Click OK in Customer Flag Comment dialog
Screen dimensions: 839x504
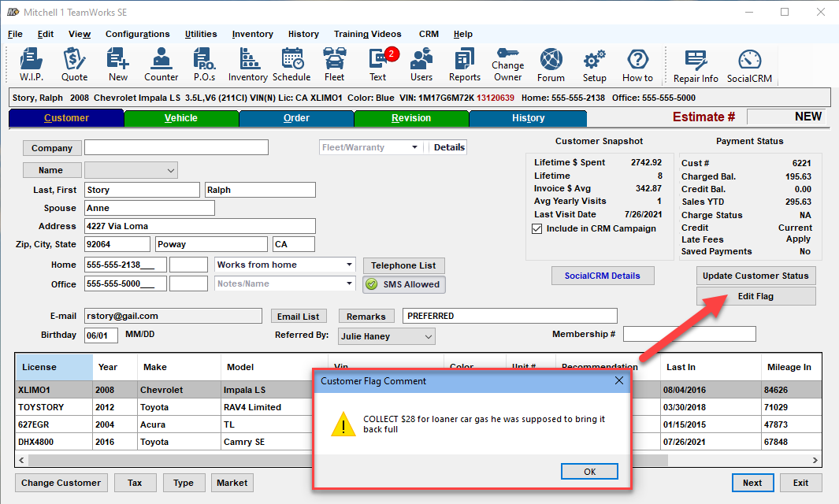pyautogui.click(x=589, y=471)
